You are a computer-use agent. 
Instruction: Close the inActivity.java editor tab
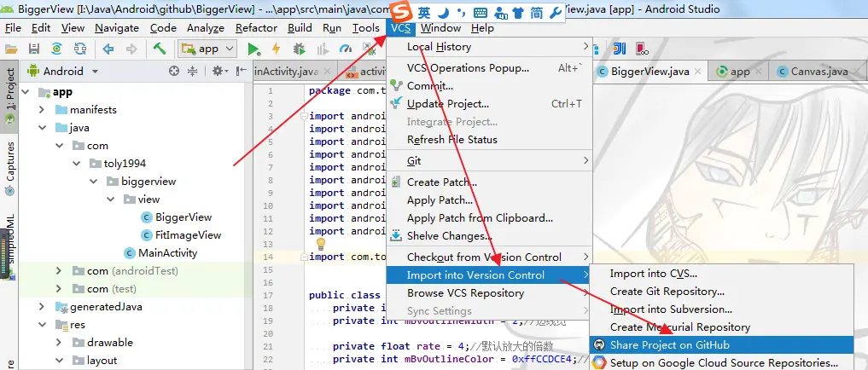pos(327,72)
